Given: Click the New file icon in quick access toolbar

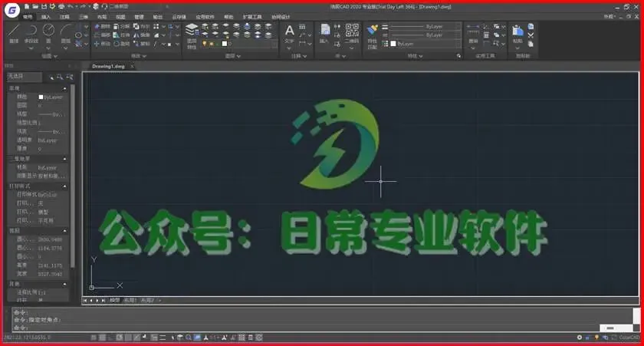Looking at the screenshot, I should (27, 7).
